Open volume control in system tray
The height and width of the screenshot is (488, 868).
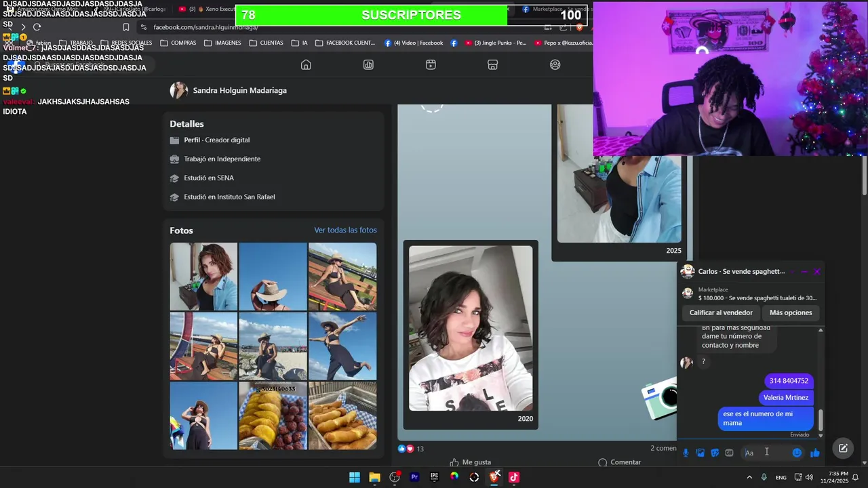(809, 477)
